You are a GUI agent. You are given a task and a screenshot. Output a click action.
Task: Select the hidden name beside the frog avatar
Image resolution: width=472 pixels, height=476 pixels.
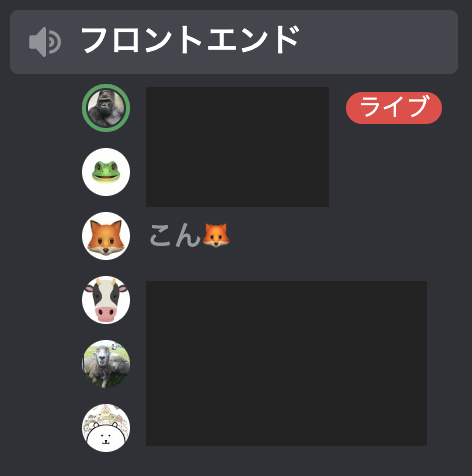237,172
